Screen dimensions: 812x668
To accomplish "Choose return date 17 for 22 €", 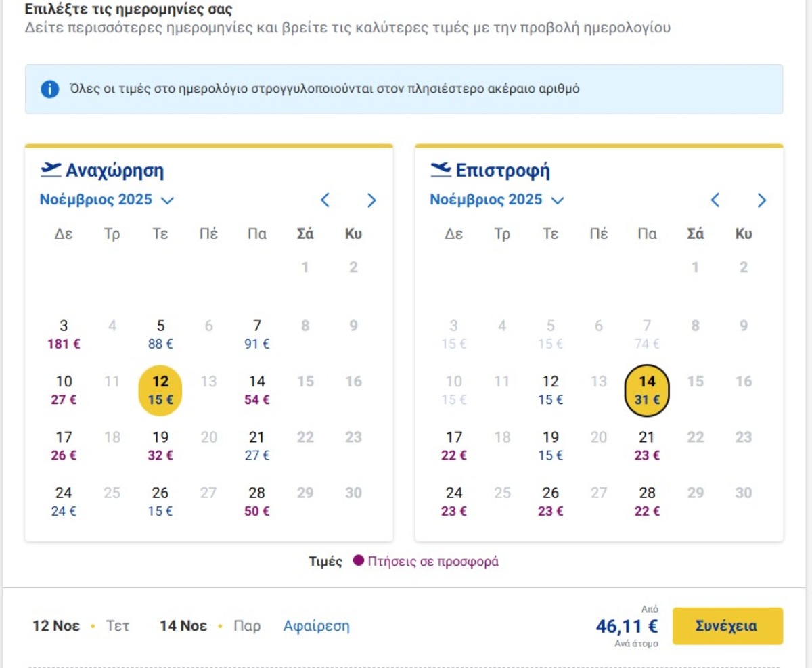I will pos(453,445).
